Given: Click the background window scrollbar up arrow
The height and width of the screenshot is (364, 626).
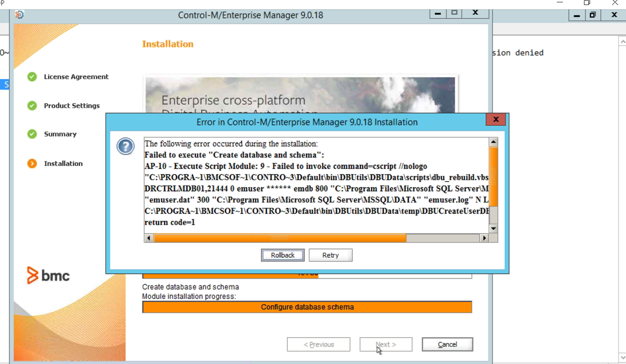Looking at the screenshot, I should pos(622,42).
